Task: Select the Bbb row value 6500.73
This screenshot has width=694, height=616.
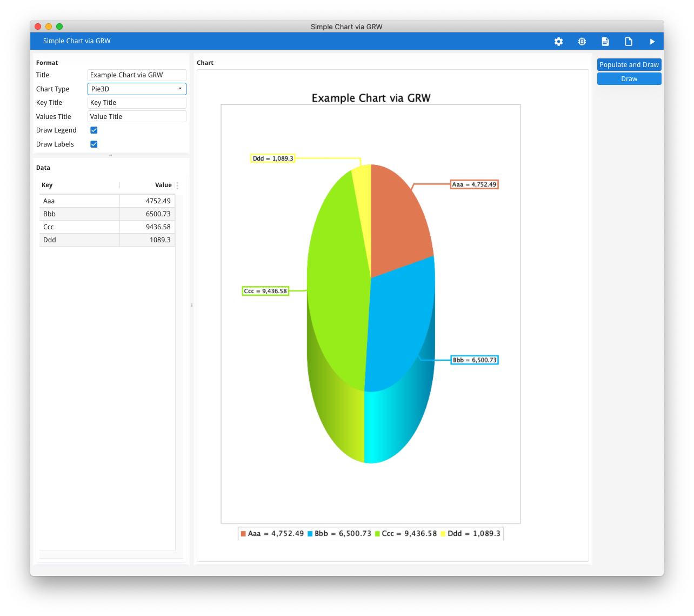Action: pyautogui.click(x=158, y=214)
